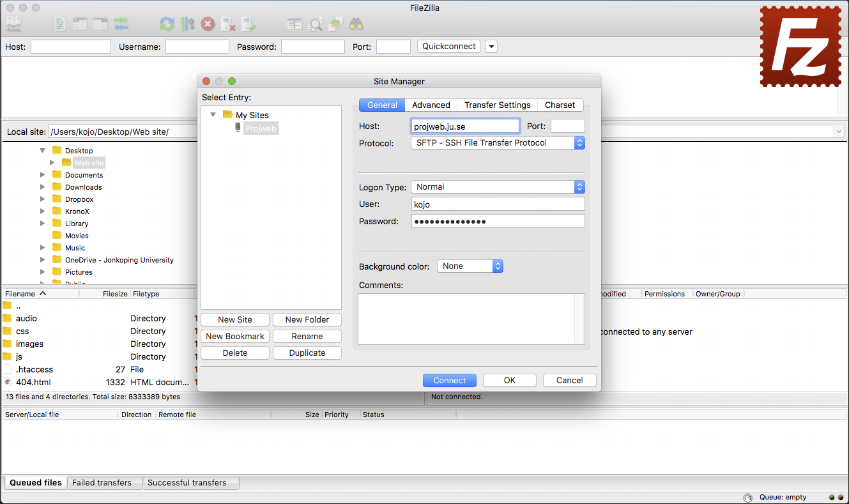Switch to the Advanced tab
The width and height of the screenshot is (849, 504).
(x=431, y=105)
